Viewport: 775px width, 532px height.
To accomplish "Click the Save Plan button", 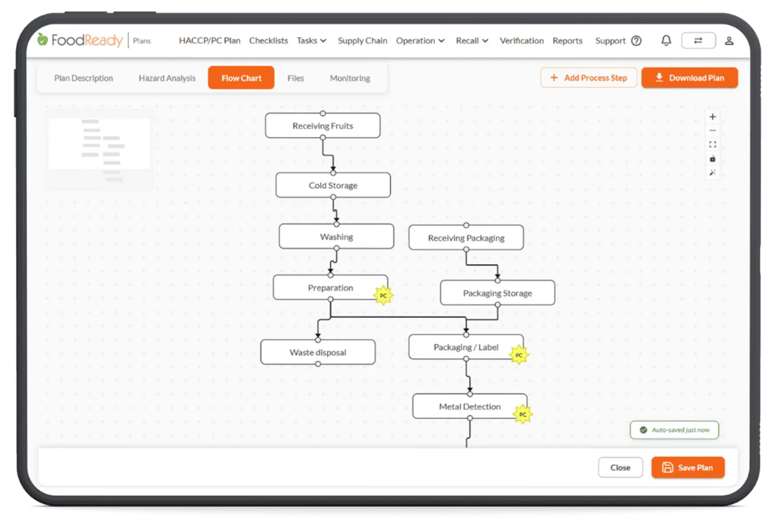I will (x=688, y=468).
